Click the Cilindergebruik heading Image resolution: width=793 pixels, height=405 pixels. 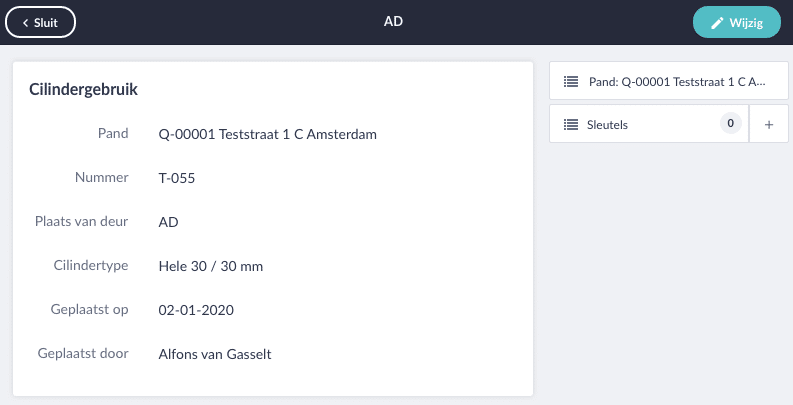pyautogui.click(x=83, y=89)
